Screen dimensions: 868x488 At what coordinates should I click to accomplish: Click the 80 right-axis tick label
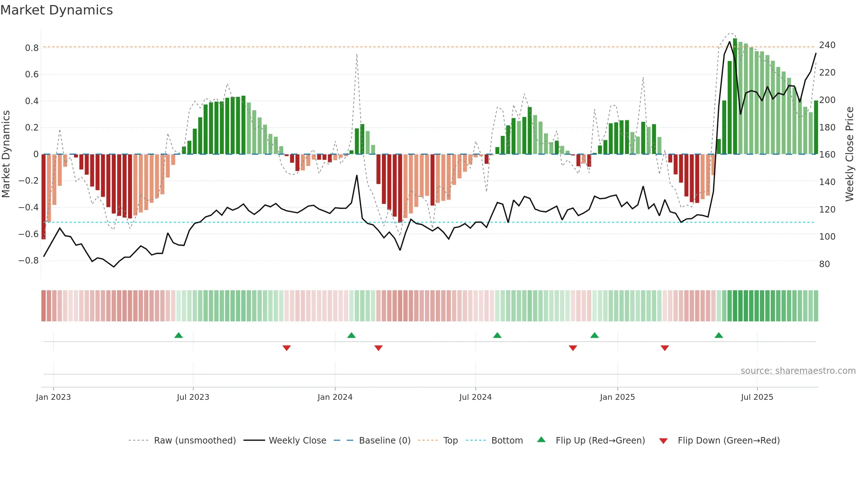pos(825,264)
